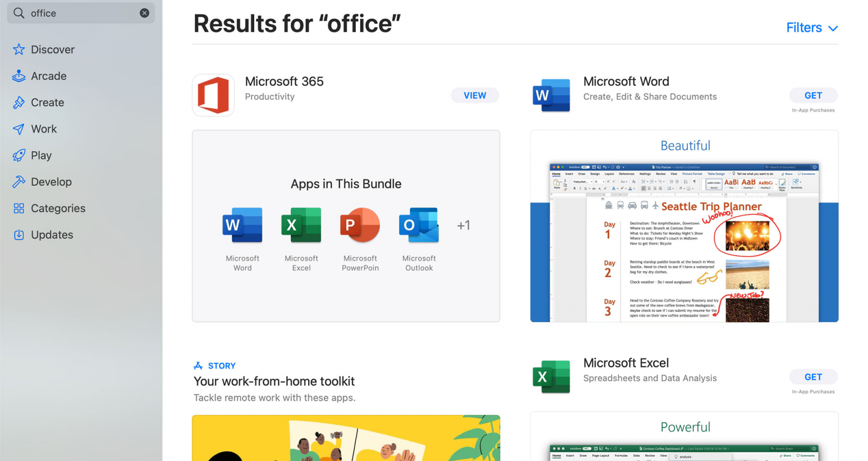Open the Microsoft Word title link
The width and height of the screenshot is (868, 461).
tap(626, 81)
